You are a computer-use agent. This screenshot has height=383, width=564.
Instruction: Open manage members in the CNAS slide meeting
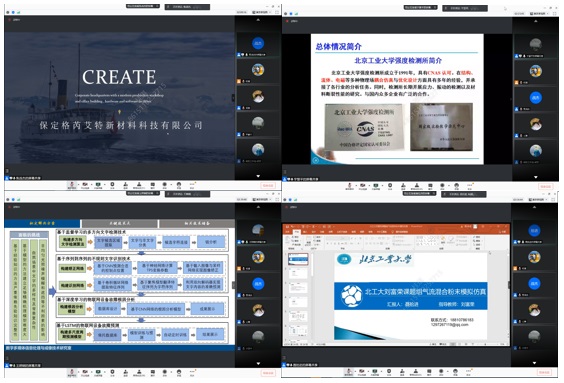click(x=417, y=186)
